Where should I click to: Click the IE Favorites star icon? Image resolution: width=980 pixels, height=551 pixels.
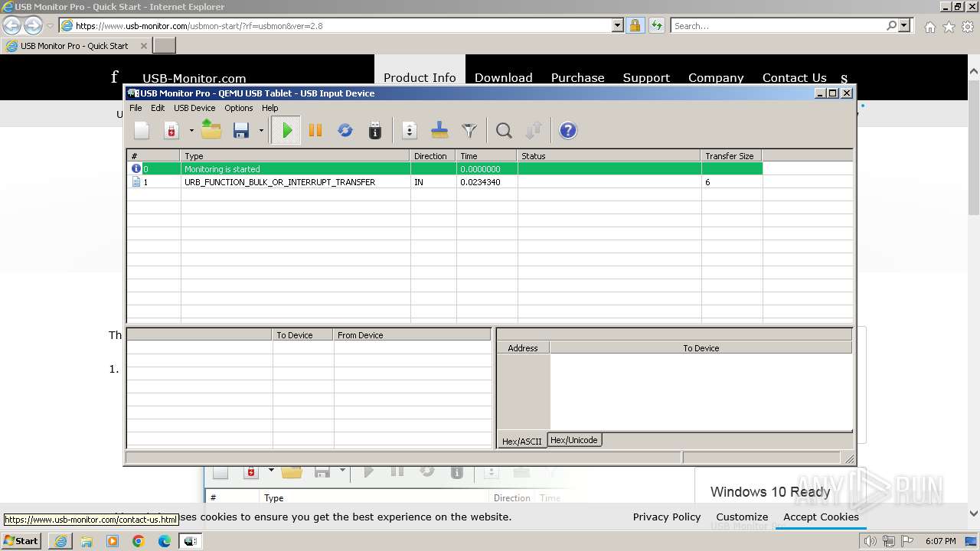949,27
